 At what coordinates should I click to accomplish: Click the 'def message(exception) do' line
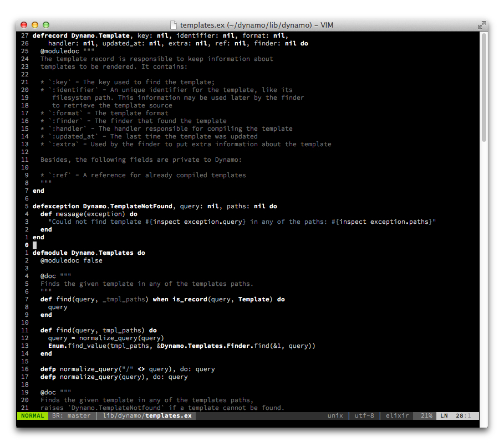[x=89, y=214]
